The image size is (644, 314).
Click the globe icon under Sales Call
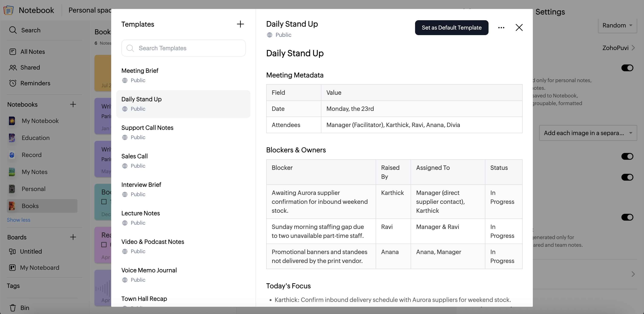tap(125, 166)
